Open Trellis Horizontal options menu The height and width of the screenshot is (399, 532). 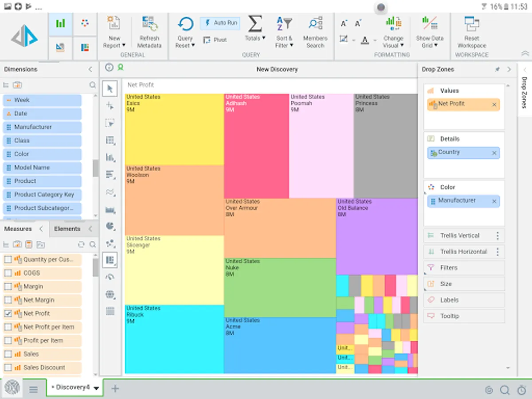pyautogui.click(x=497, y=252)
